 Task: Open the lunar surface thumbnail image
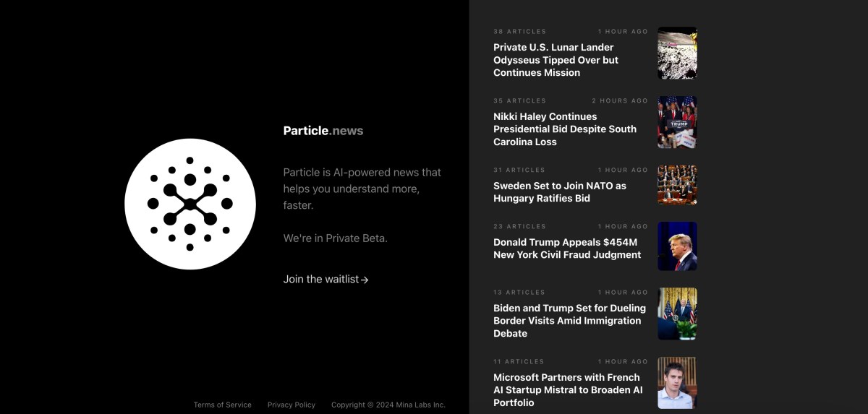coord(677,53)
